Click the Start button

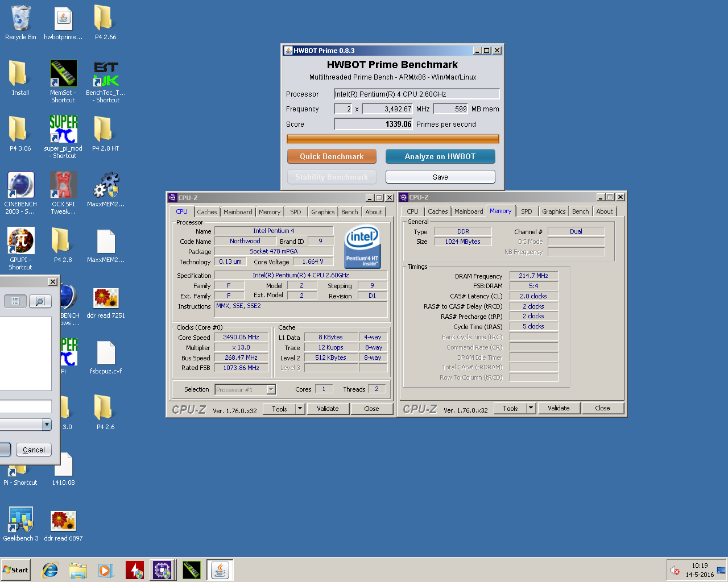click(x=15, y=570)
